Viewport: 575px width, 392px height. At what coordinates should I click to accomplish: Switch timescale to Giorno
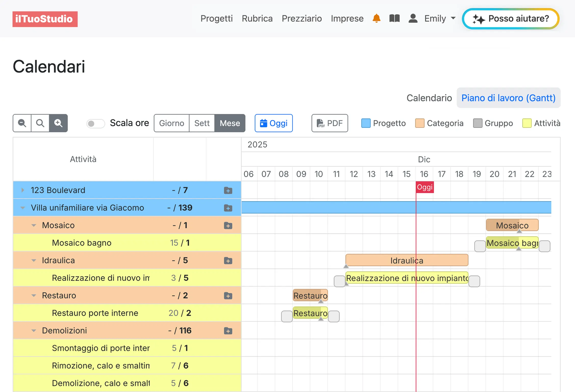[171, 123]
